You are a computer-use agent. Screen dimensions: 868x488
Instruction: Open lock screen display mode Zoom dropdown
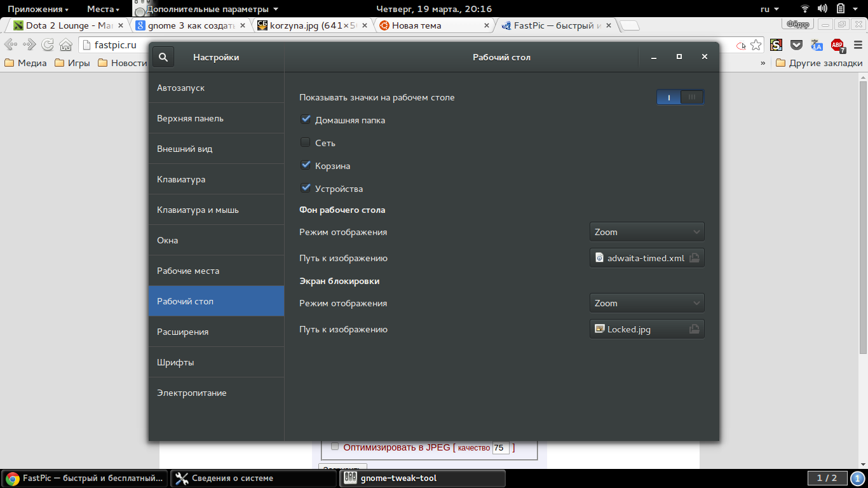(x=647, y=303)
